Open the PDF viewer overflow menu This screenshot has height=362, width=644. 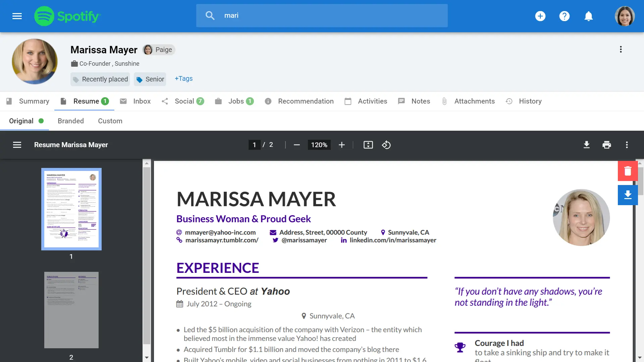pos(627,145)
